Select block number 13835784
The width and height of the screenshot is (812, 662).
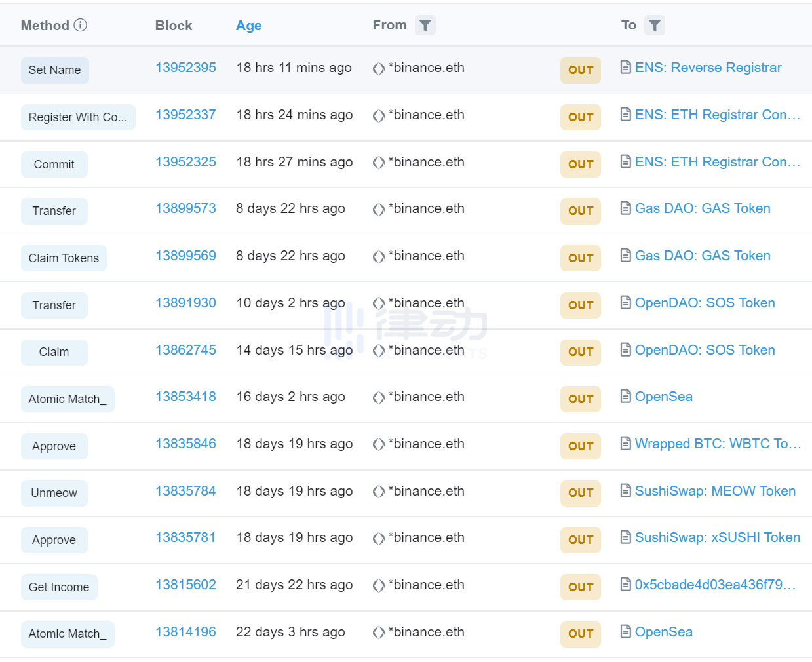coord(185,491)
